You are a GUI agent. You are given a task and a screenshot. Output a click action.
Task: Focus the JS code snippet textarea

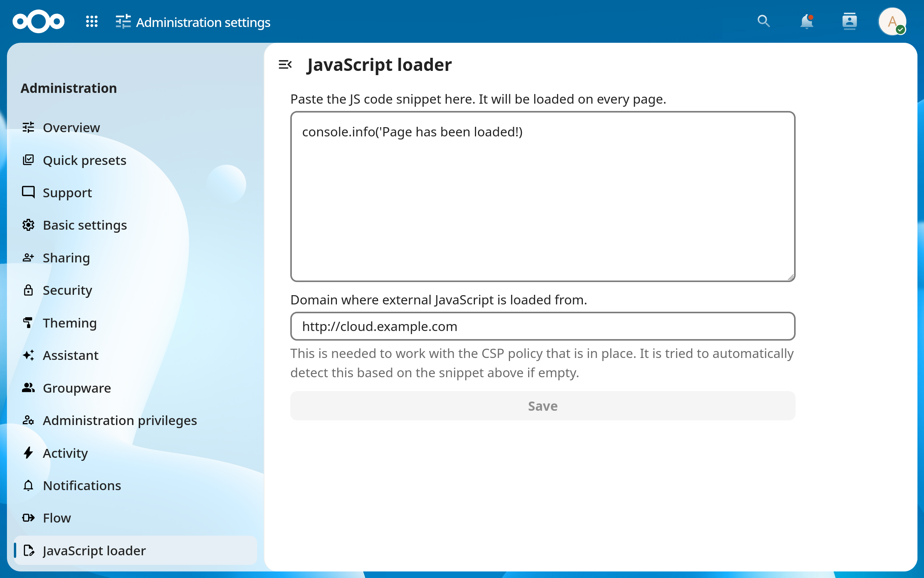point(542,197)
